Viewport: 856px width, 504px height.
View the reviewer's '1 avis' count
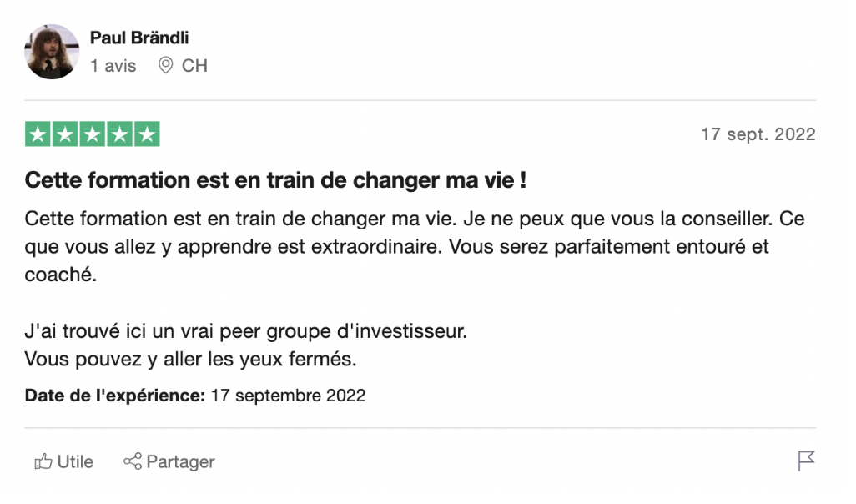click(x=113, y=66)
